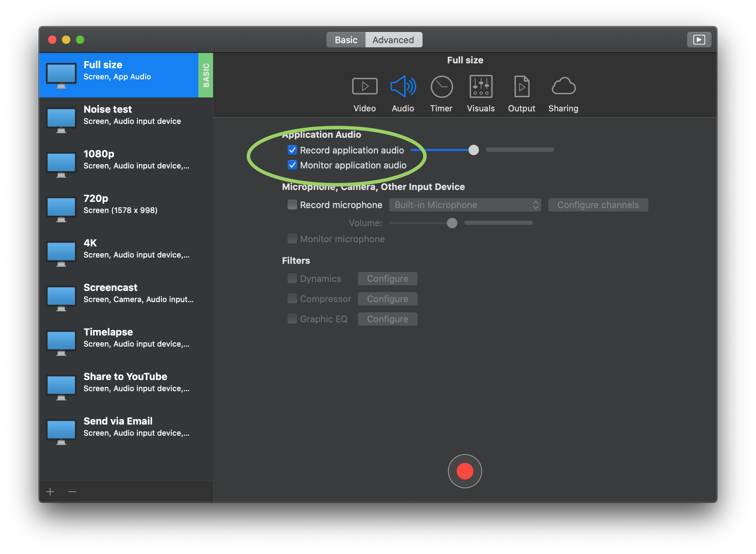Select the Audio speaker icon

coord(403,87)
